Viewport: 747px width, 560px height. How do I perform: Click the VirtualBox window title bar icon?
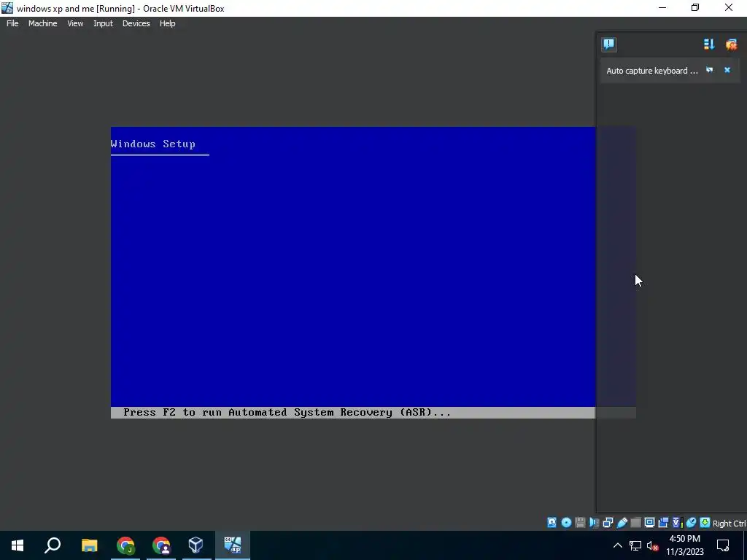pyautogui.click(x=7, y=8)
